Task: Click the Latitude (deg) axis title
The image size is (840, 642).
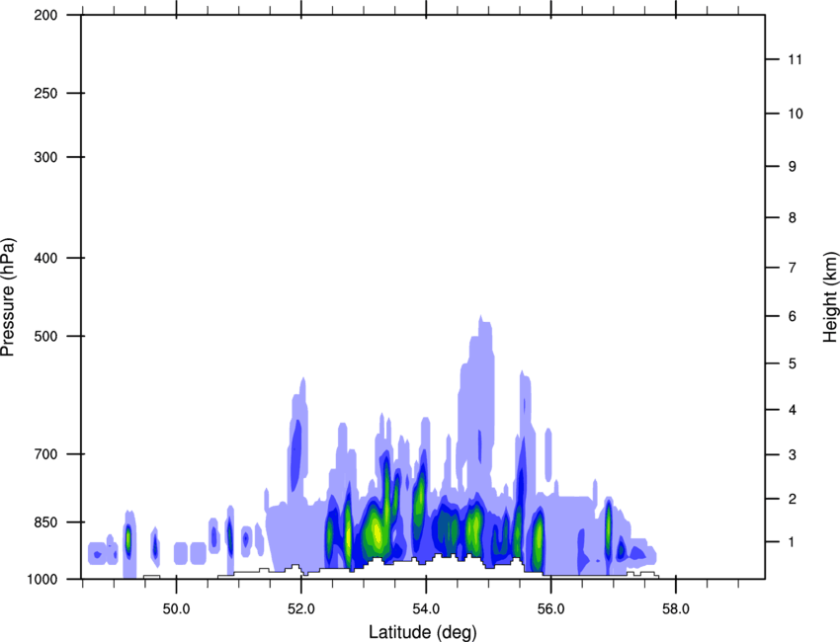Action: [x=422, y=632]
